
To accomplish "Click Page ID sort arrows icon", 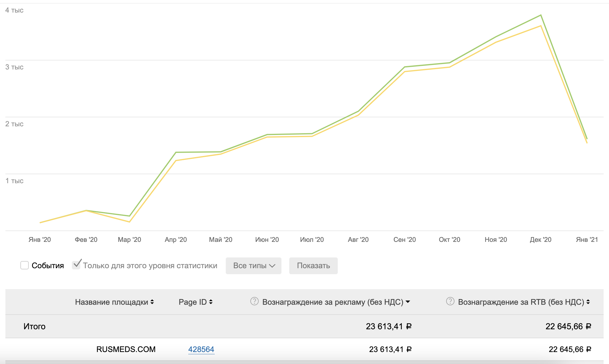I will coord(211,302).
